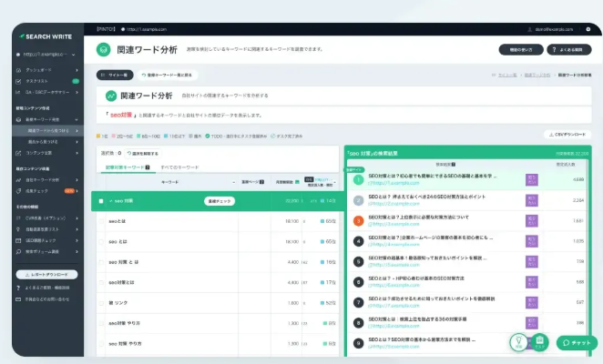Screen dimensions: 603x364
Task: Select sidebar item to find from related words
Action: pos(48,131)
